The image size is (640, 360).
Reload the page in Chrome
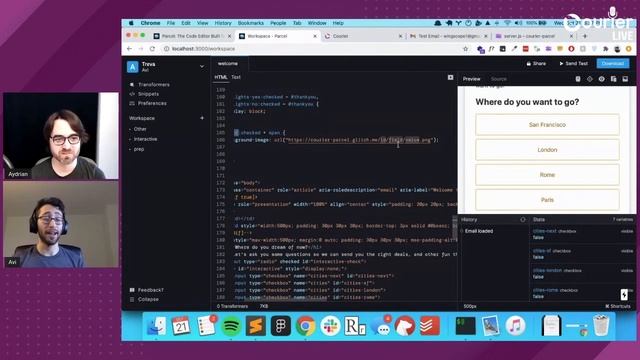[152, 49]
